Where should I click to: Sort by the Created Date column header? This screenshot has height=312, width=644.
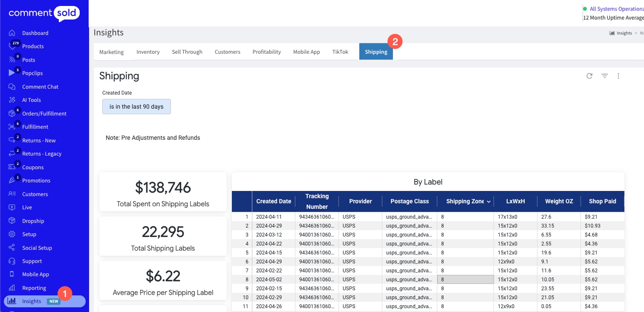point(274,201)
